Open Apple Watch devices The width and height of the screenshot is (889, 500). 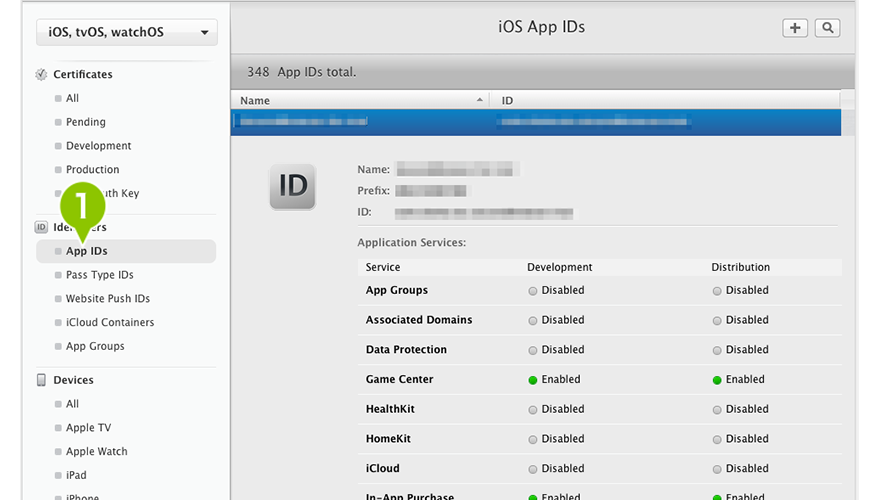coord(97,452)
